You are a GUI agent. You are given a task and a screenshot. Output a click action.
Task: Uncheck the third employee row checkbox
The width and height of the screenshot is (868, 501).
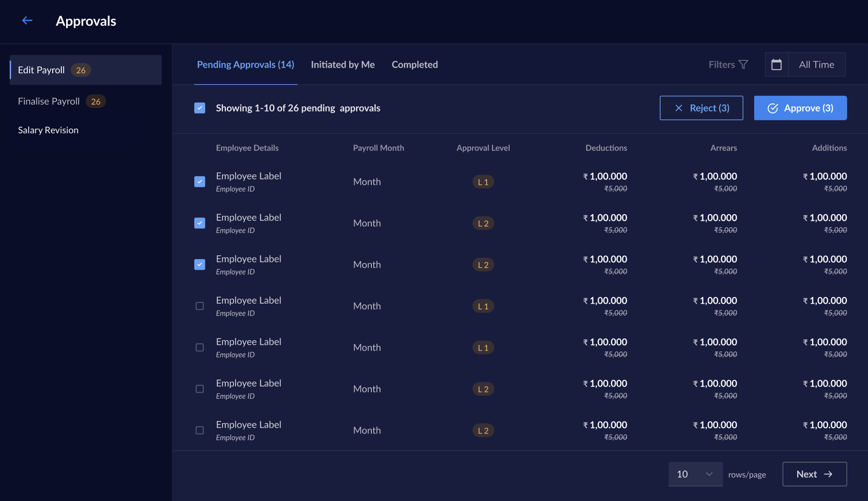[200, 265]
